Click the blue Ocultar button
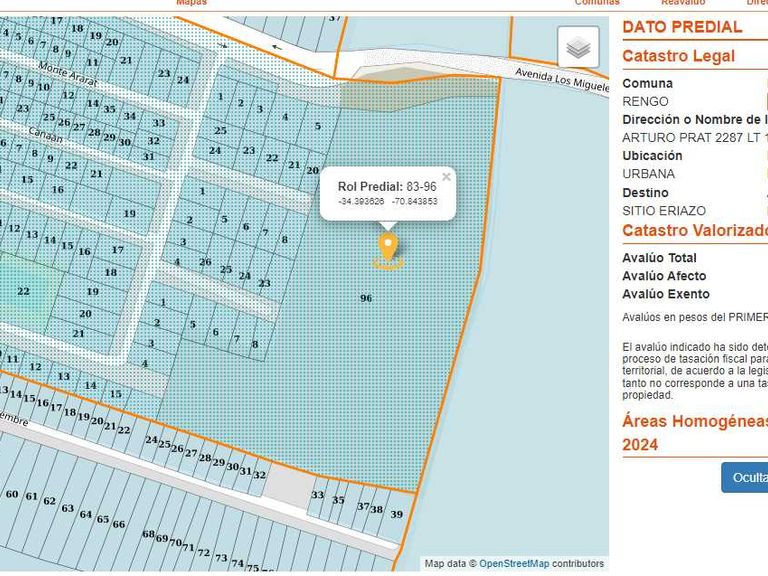Screen dimensions: 768x576 [744, 477]
